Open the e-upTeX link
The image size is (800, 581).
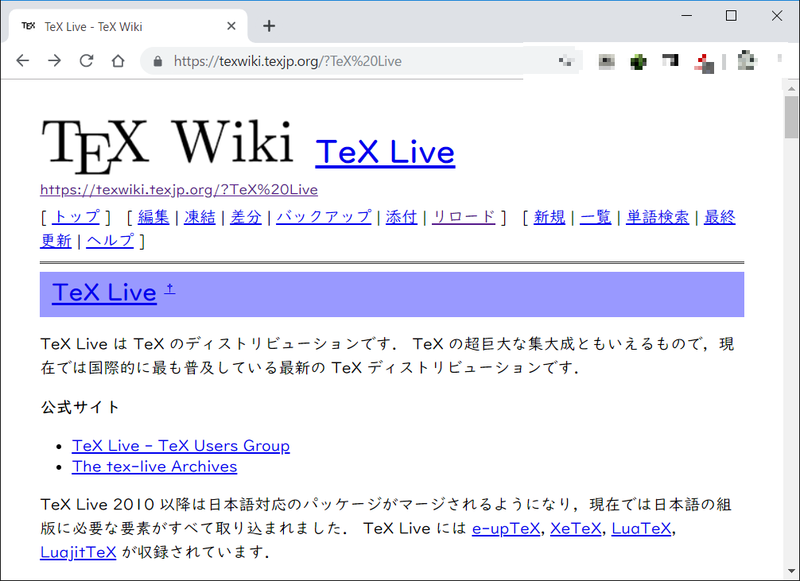click(x=506, y=528)
